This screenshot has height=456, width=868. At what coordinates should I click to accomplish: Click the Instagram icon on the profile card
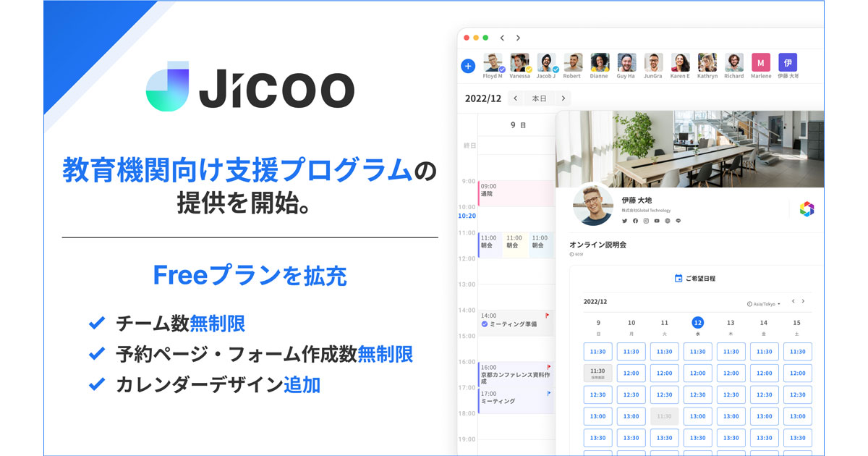646,221
